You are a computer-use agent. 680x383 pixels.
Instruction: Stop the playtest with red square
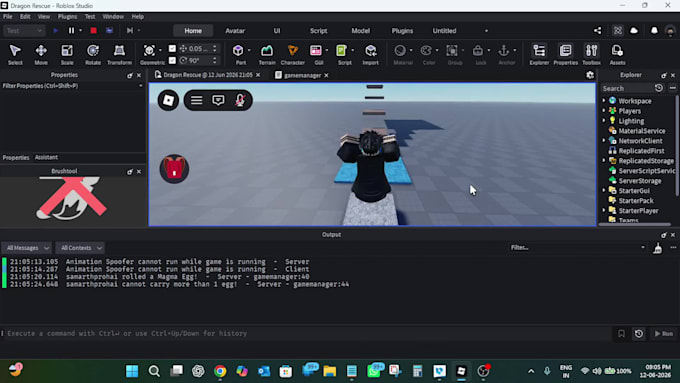(x=93, y=30)
